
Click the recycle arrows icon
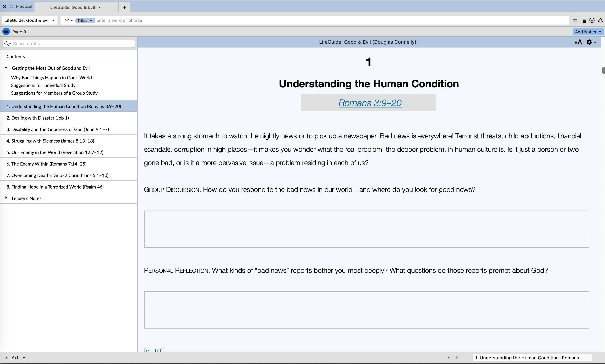tap(600, 20)
